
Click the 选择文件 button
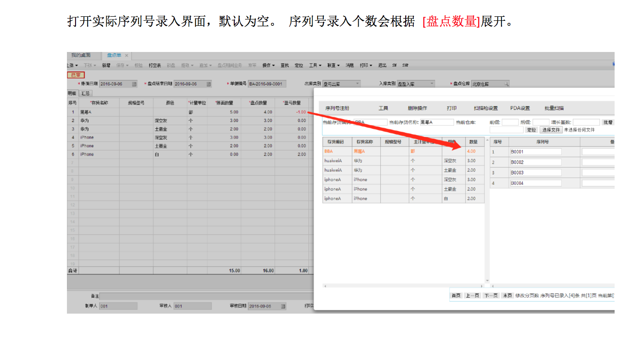coord(550,130)
